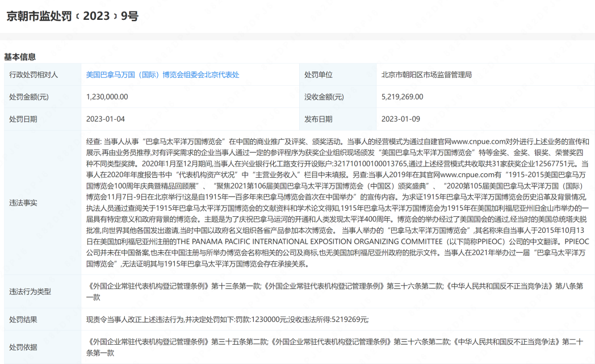
Task: Click the confiscated amount 5,219,269.00
Action: pos(403,97)
